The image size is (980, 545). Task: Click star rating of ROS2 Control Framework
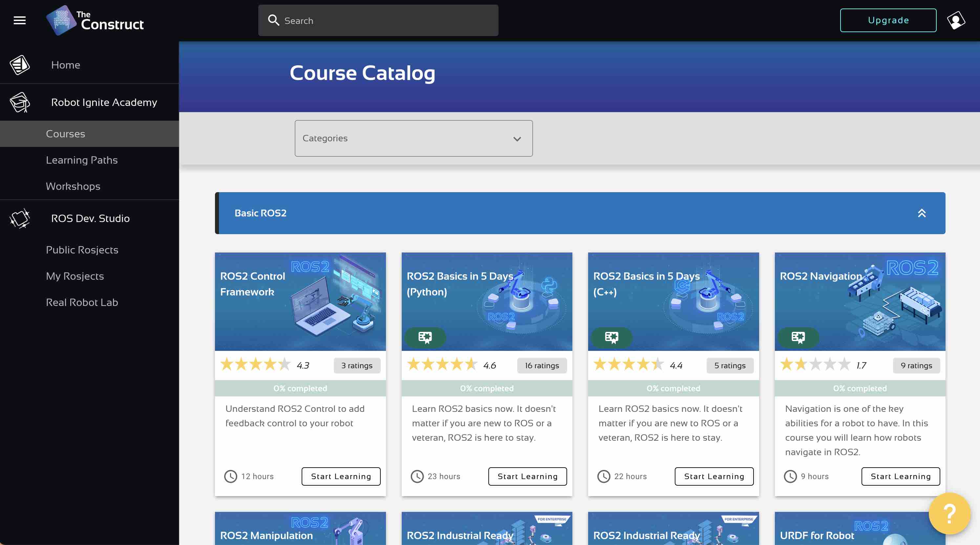tap(256, 364)
